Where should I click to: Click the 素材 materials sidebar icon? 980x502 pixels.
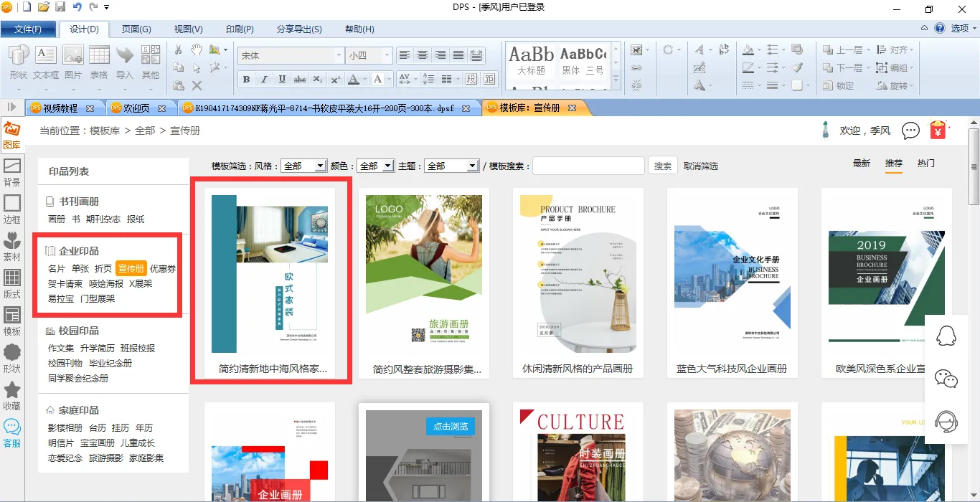pyautogui.click(x=11, y=247)
